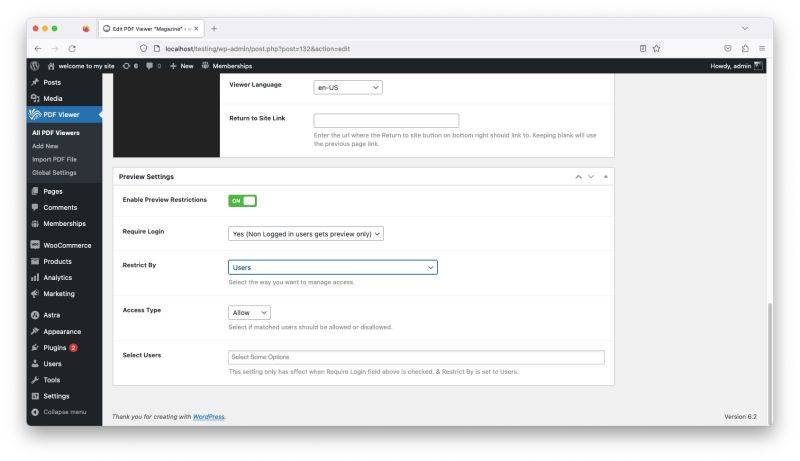Toggle Enable Preview Restrictions switch
Viewport: 800px width, 461px height.
(x=242, y=201)
